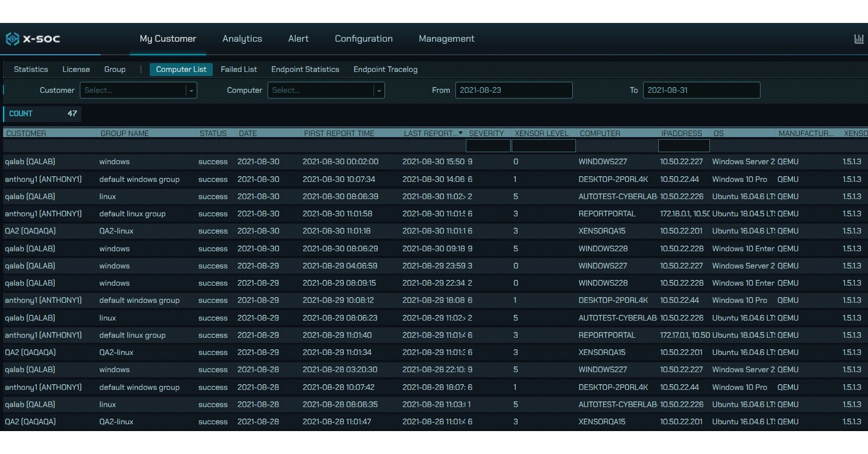The width and height of the screenshot is (868, 454).
Task: Sort by the Customer column header
Action: coord(26,133)
